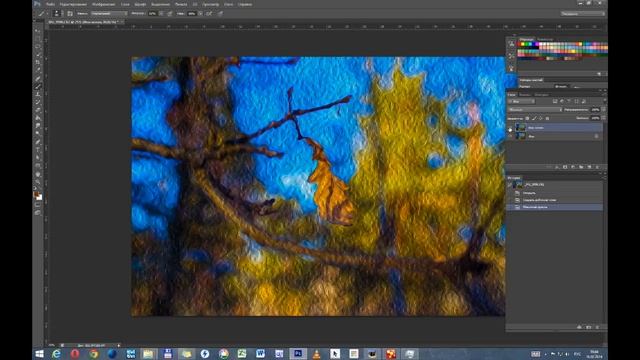Toggle pressure for opacity in options bar
Screen dimensions: 640x360
coord(170,13)
